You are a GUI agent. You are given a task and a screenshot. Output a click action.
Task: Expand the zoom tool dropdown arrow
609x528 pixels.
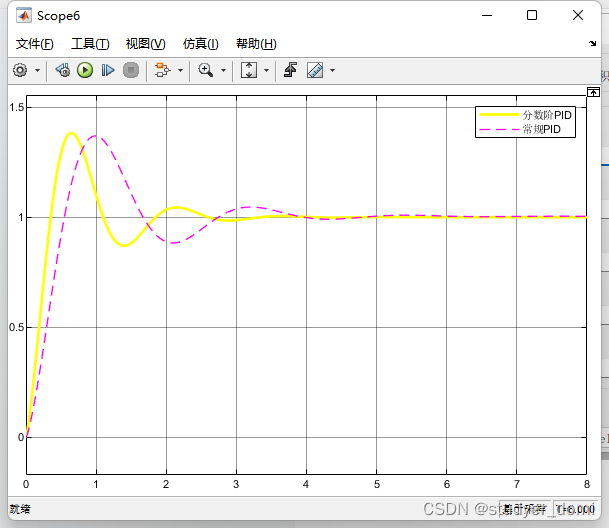click(223, 71)
